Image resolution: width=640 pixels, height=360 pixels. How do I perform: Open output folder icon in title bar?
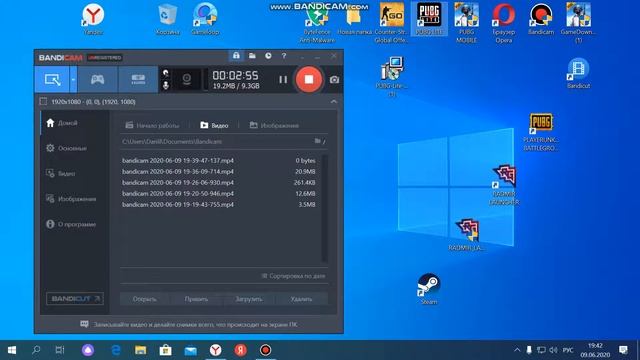point(252,56)
